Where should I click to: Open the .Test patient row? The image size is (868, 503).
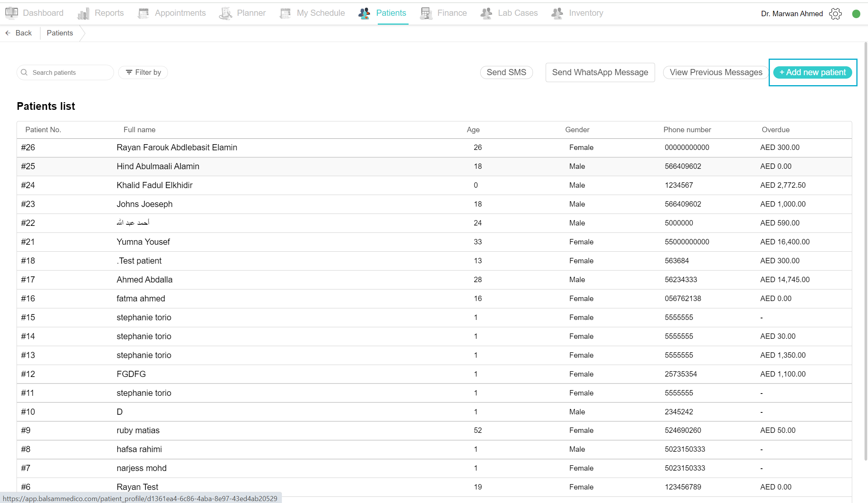[434, 261]
